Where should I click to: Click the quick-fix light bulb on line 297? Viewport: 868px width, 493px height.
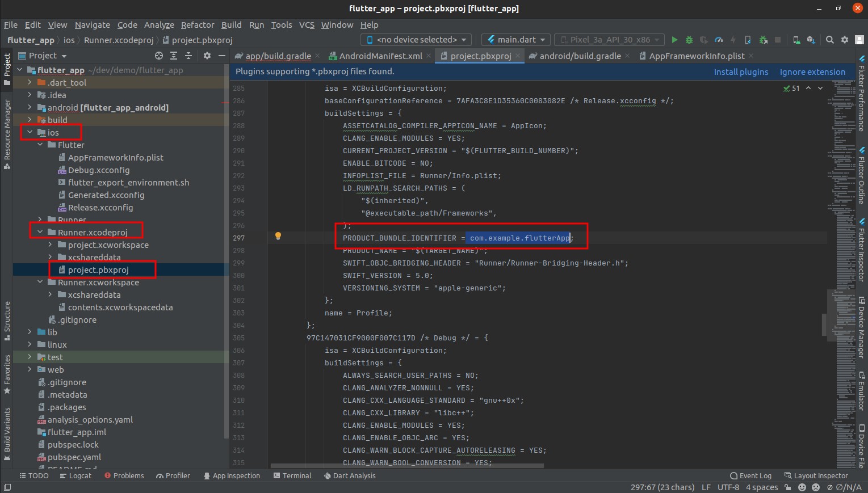[x=278, y=236]
